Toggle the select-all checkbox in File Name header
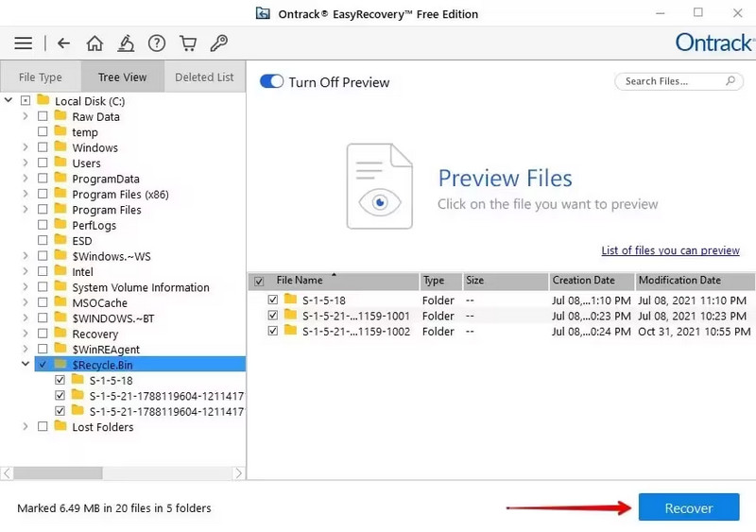Viewport: 756px width, 532px height. click(x=259, y=282)
